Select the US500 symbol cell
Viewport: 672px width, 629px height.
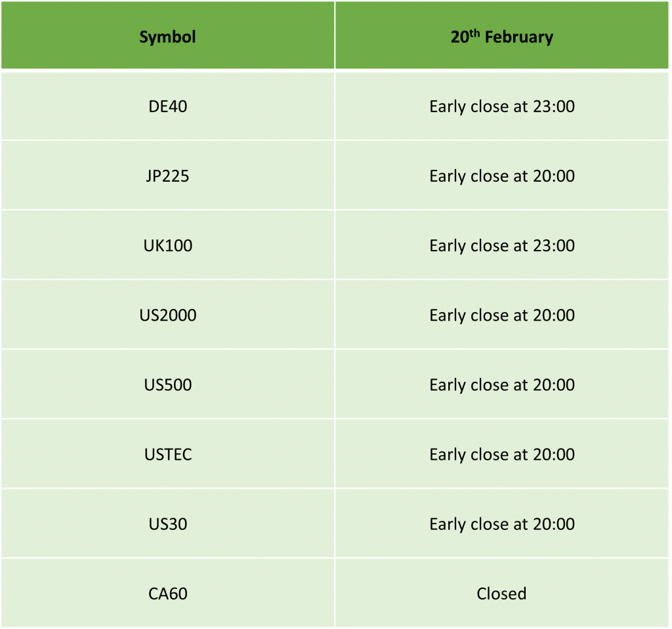click(x=167, y=384)
